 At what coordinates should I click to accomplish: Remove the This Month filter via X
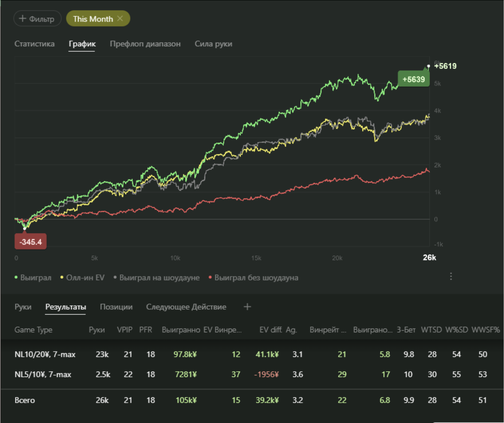click(x=120, y=19)
